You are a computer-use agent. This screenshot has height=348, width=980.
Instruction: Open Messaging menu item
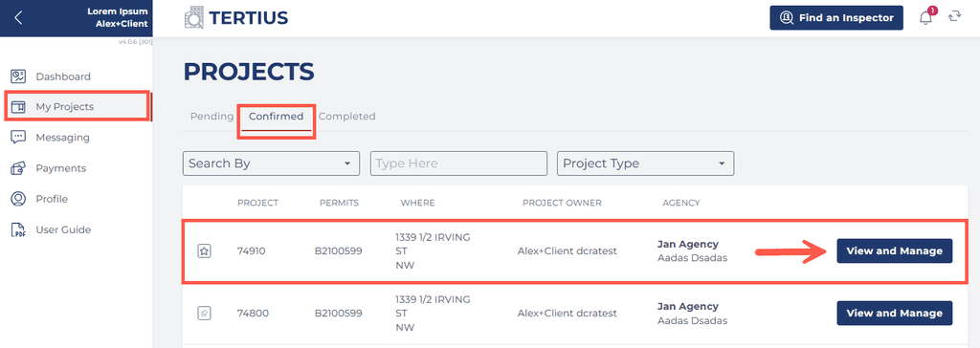click(62, 138)
